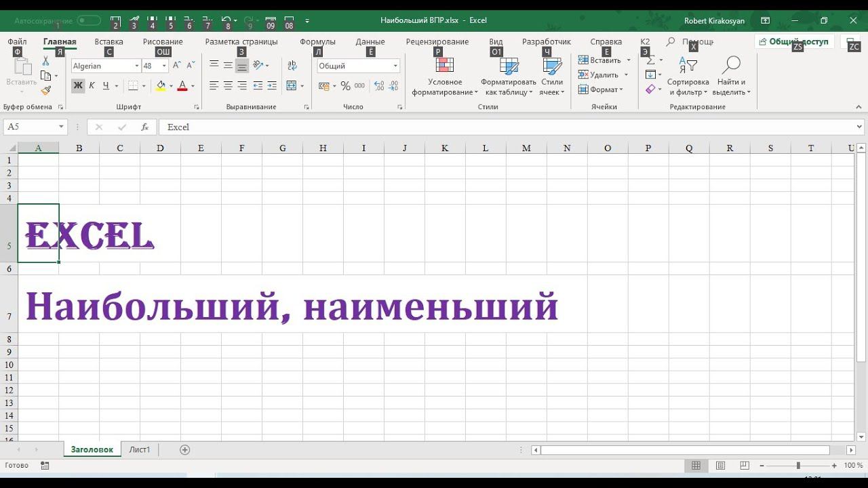Click the Cut scissors icon
Viewport: 868px width, 488px height.
(x=46, y=61)
